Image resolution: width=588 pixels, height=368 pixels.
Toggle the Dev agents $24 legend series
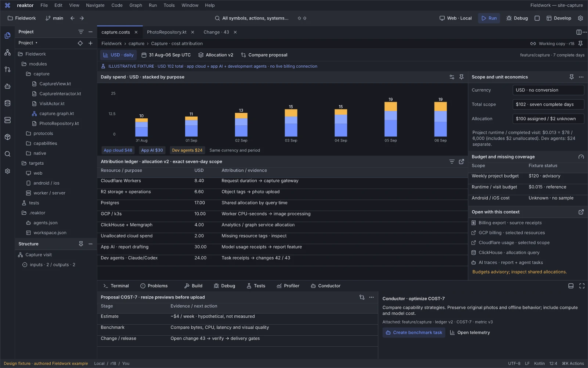(x=187, y=150)
